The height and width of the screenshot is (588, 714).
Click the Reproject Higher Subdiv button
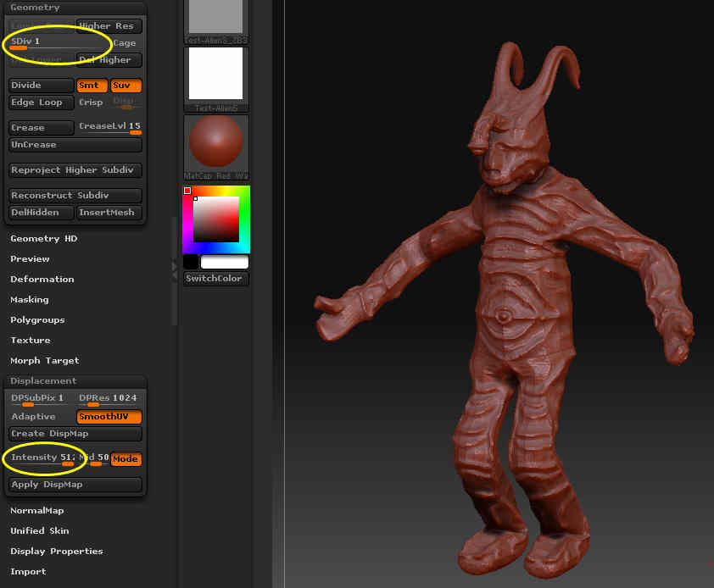75,170
